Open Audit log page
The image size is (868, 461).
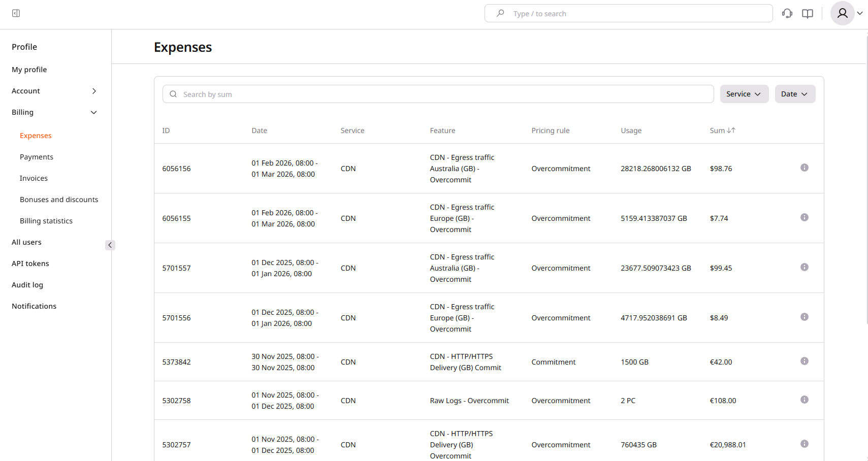click(27, 285)
